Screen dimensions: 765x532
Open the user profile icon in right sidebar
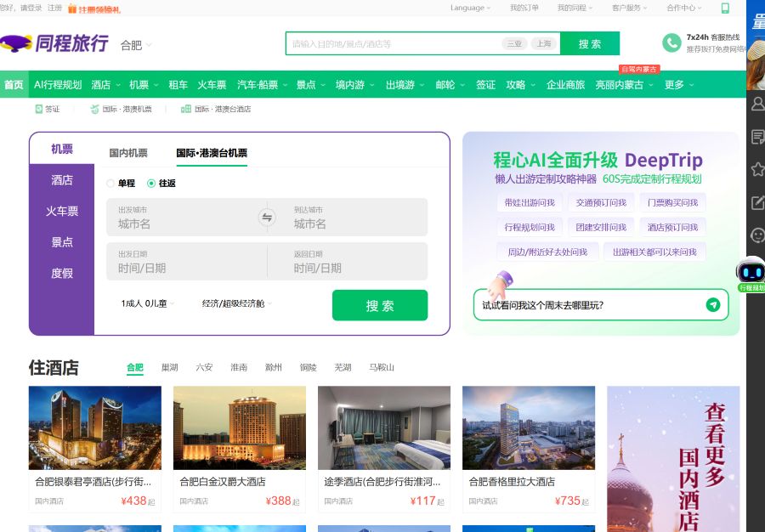[x=758, y=105]
